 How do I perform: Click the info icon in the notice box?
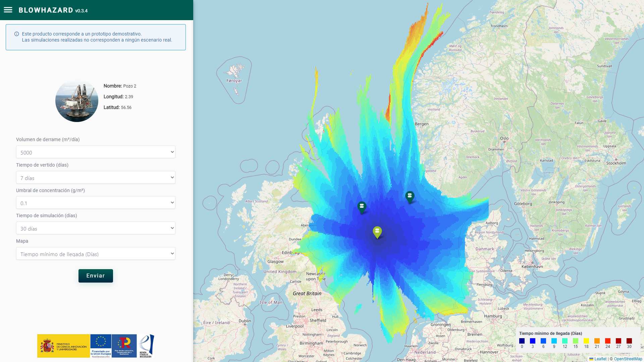(16, 34)
